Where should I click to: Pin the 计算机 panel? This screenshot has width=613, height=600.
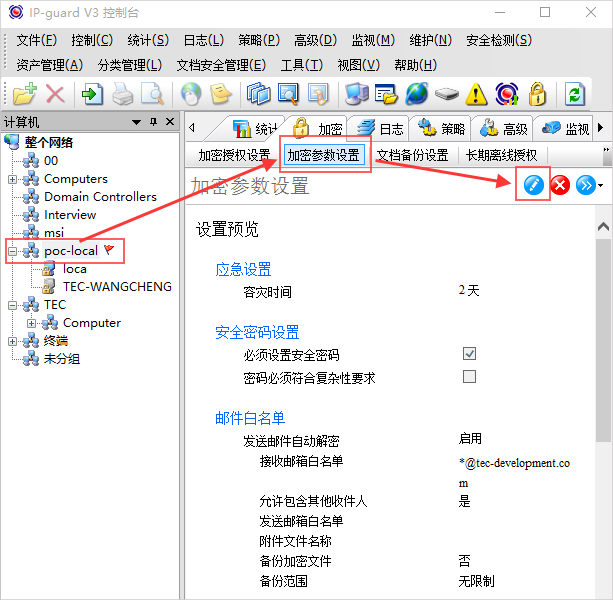pos(153,122)
